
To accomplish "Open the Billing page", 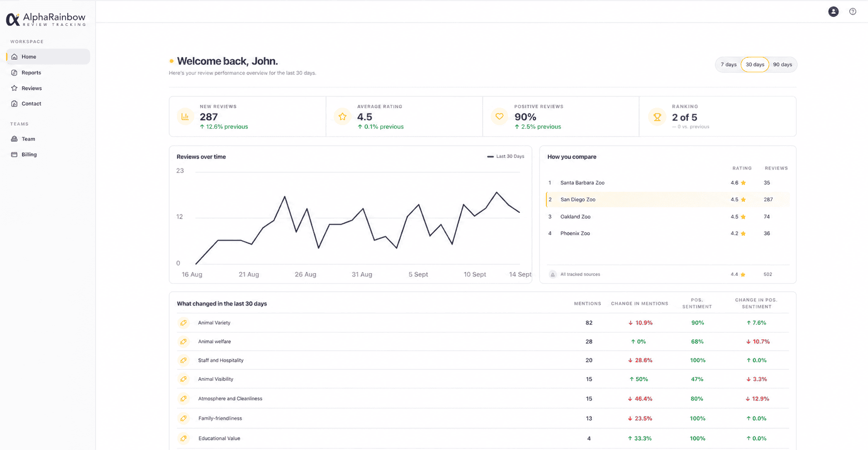I will click(48, 154).
